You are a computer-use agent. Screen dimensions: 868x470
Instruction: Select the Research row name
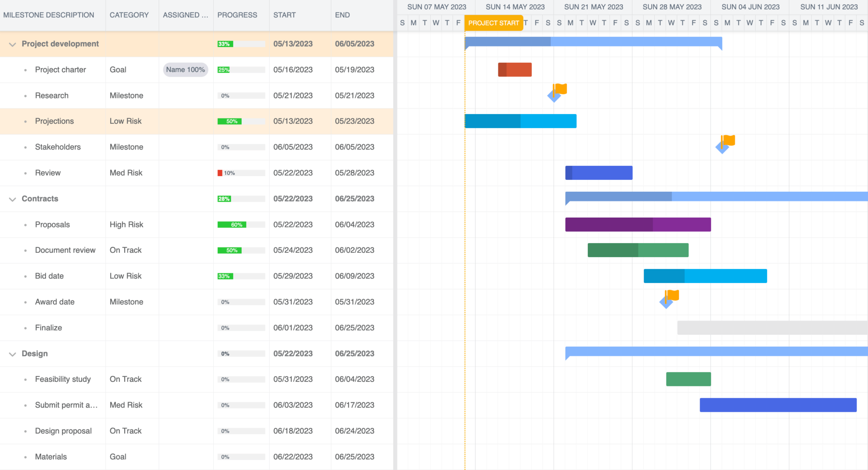pyautogui.click(x=52, y=95)
